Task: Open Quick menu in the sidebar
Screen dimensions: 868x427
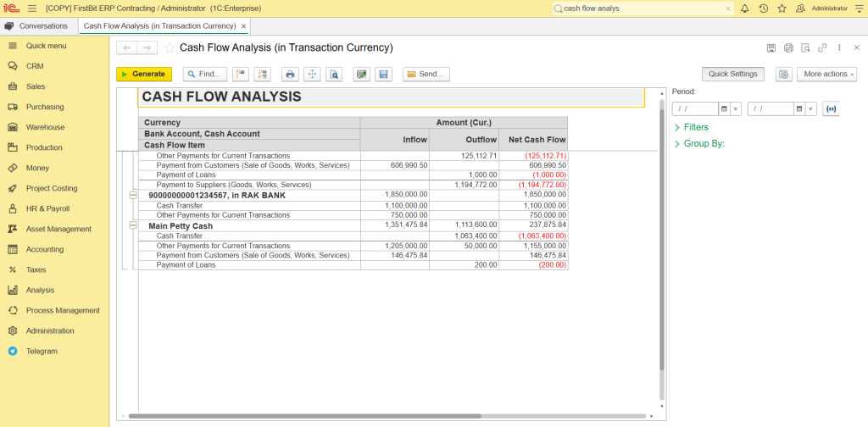Action: [46, 46]
